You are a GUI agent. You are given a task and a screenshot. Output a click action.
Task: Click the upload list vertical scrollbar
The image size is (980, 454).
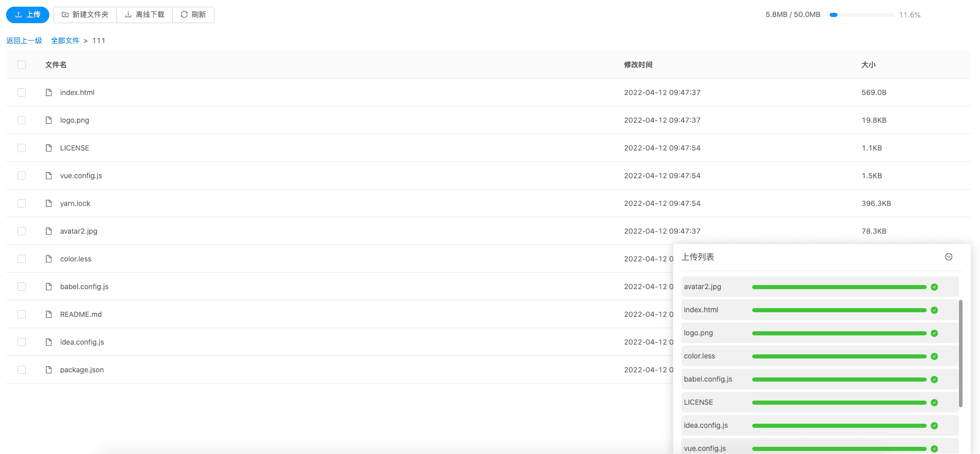(x=961, y=354)
